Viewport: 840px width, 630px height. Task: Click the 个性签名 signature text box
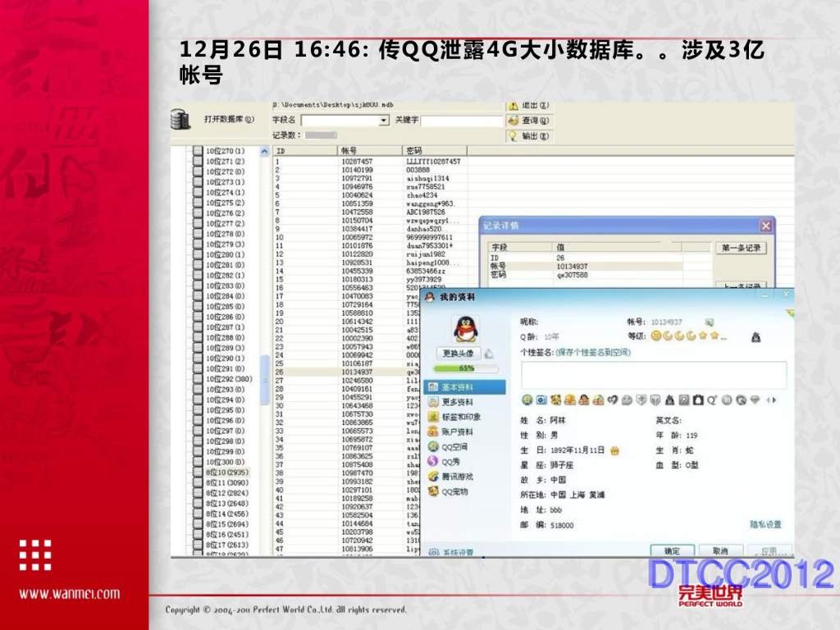(654, 375)
